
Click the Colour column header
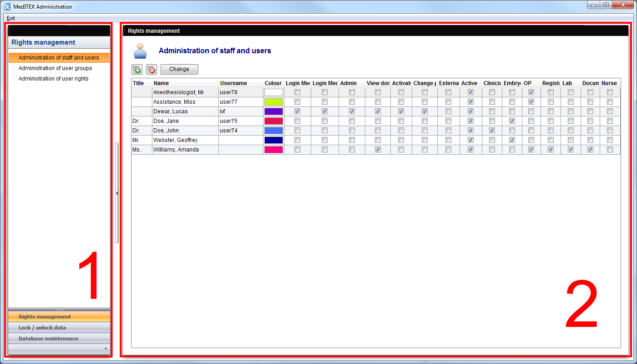[273, 83]
